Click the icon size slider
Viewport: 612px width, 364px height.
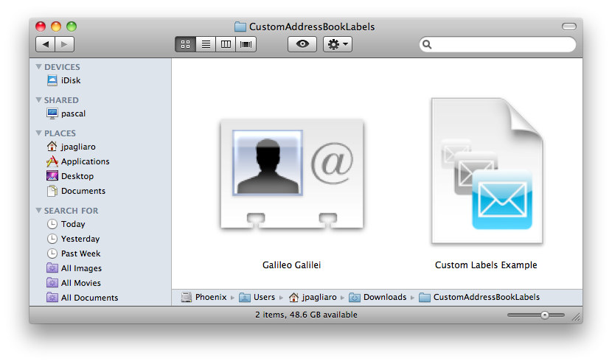coord(536,315)
